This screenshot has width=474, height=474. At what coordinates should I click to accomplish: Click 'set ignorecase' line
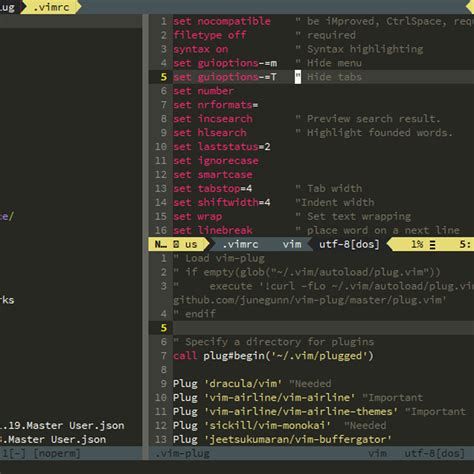[x=216, y=161]
